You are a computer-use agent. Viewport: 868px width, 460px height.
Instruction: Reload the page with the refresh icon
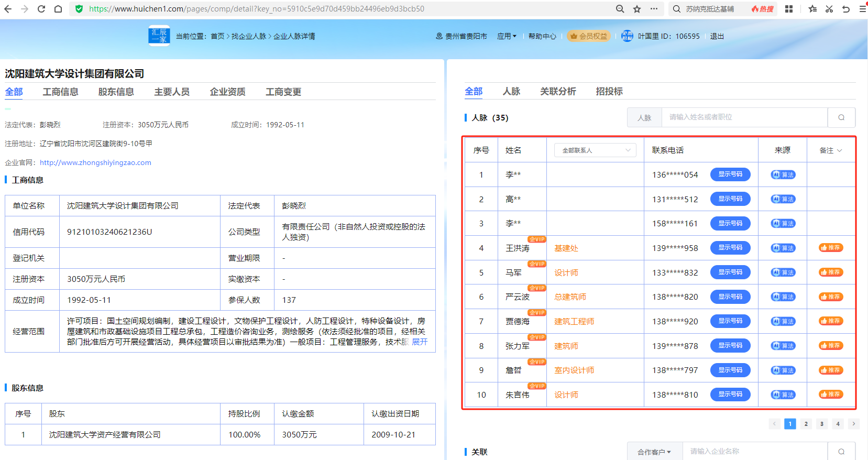[41, 9]
